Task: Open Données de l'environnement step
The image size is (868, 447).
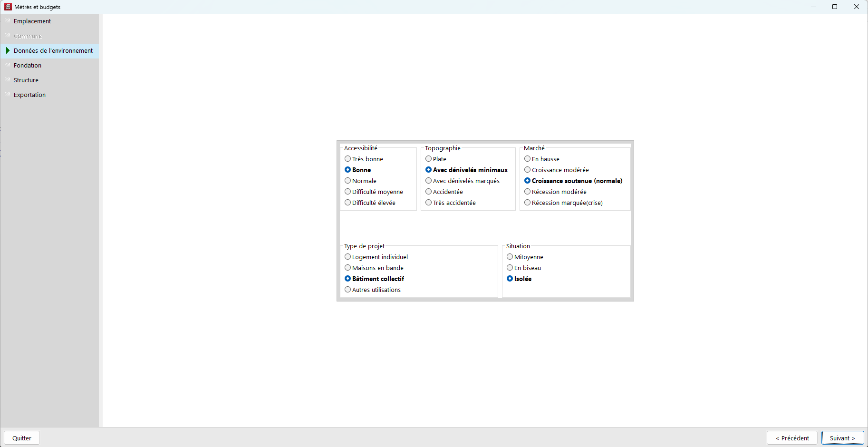Action: point(49,51)
